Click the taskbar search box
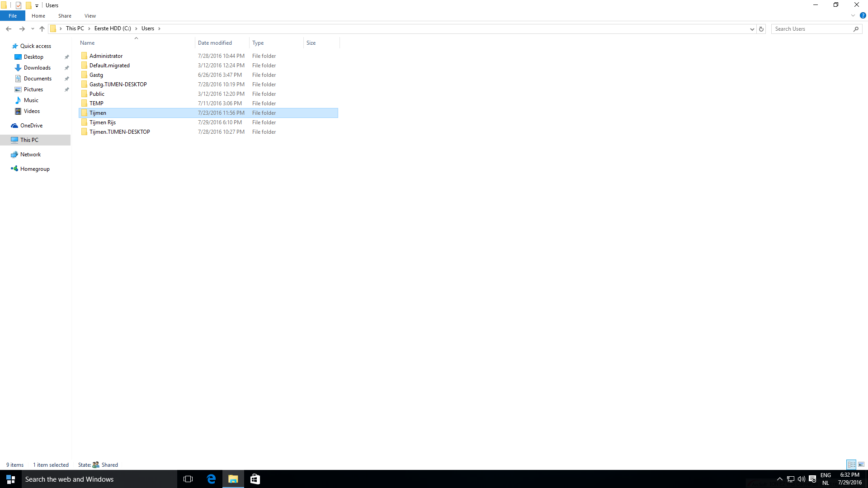The height and width of the screenshot is (488, 868). (x=99, y=479)
